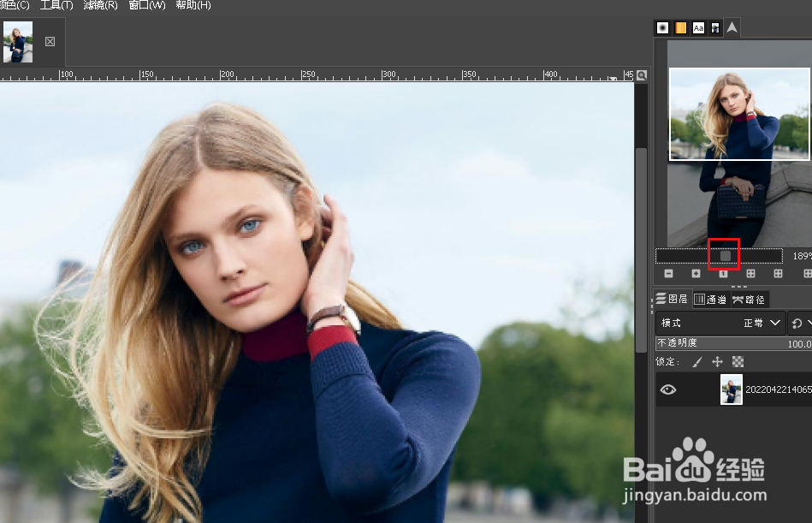Open the Fonts dock tab
The image size is (812, 523).
[x=698, y=28]
